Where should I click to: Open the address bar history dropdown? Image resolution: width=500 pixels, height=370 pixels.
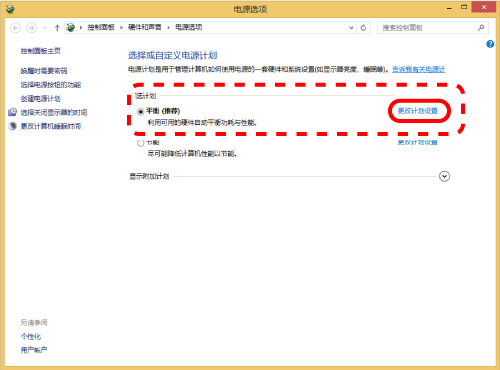click(x=351, y=28)
